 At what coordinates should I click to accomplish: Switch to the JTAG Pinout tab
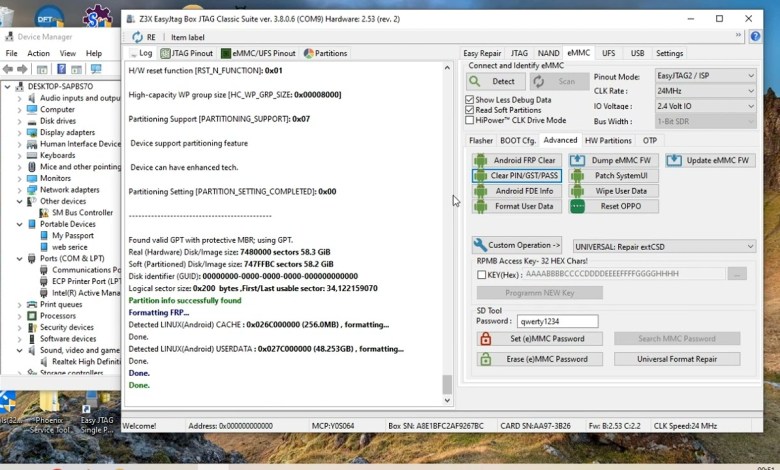click(187, 53)
